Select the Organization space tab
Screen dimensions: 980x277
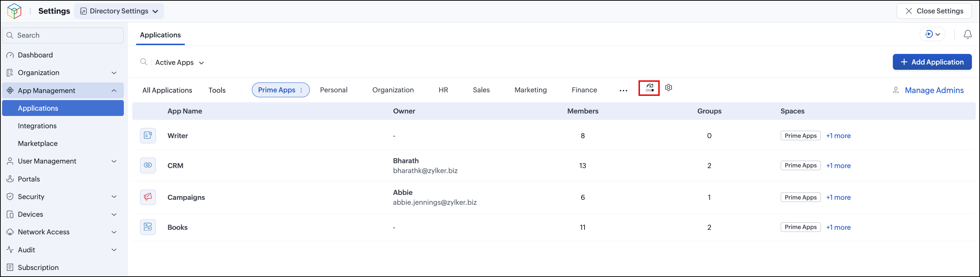(393, 90)
